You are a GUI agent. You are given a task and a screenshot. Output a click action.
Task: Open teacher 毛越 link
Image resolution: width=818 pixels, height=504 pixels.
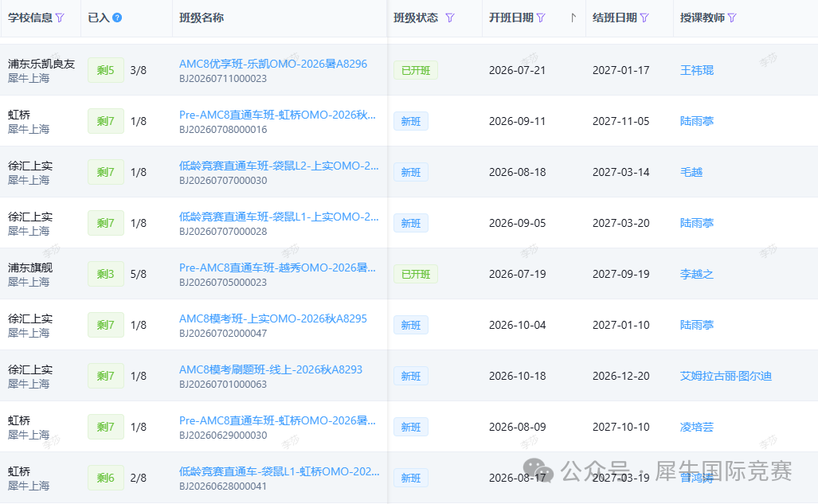point(691,172)
